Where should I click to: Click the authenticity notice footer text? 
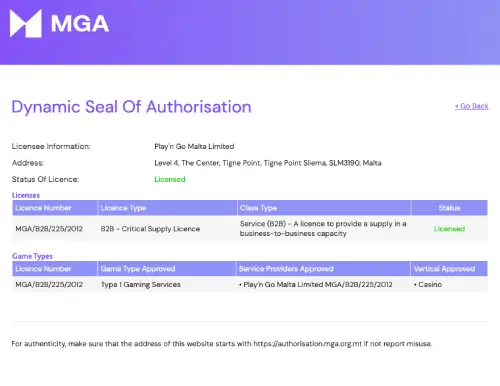click(x=222, y=344)
